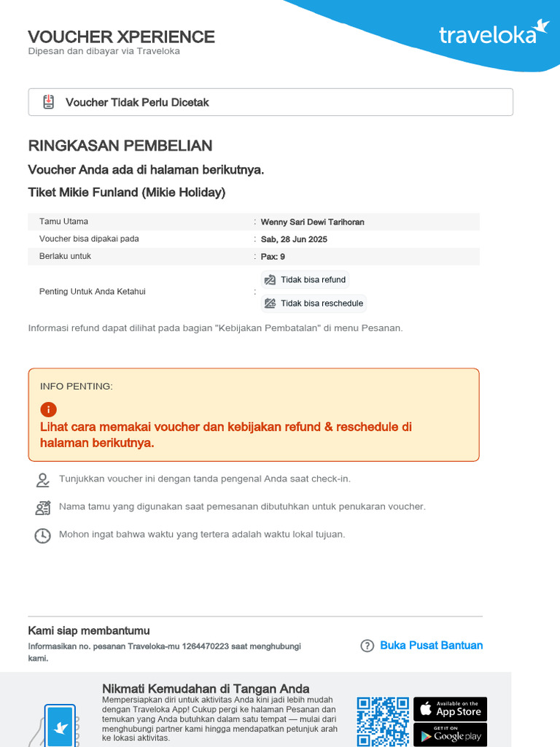Click the Info Penting warning box text
The image size is (560, 747).
(226, 435)
